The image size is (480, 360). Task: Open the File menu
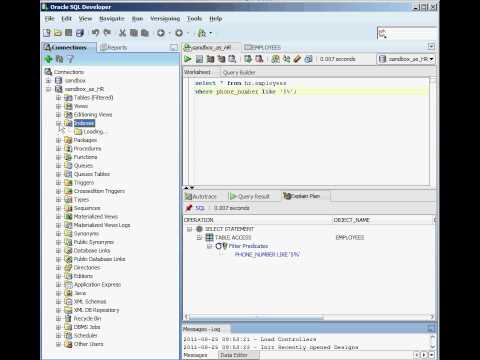[49, 18]
